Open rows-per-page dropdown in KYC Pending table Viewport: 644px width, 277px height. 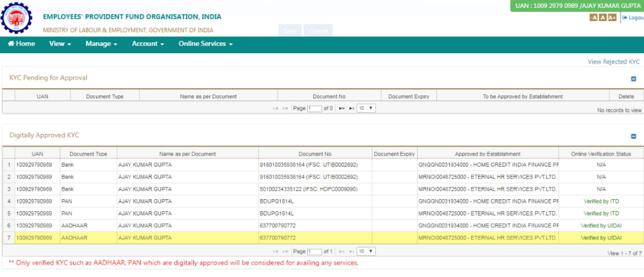pos(365,109)
